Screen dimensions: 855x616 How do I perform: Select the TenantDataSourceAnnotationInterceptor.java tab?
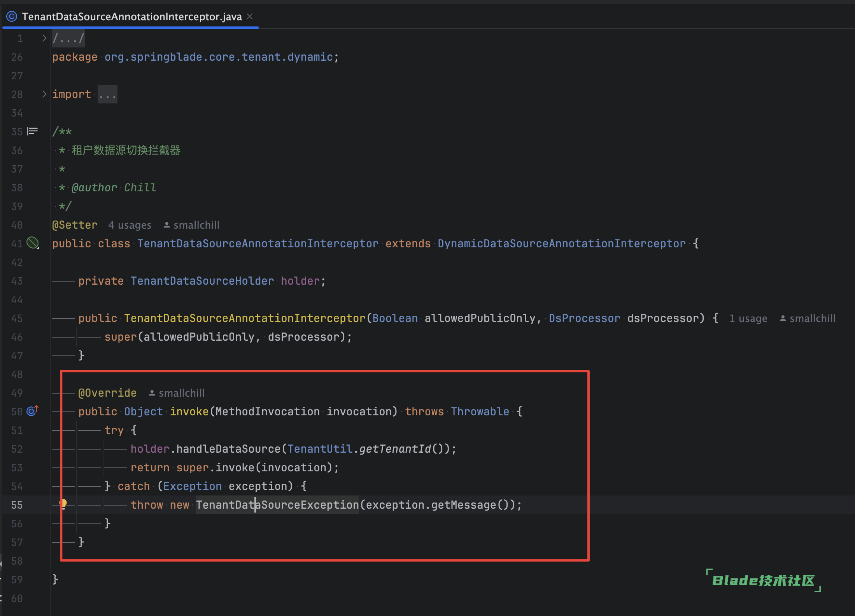tap(131, 17)
